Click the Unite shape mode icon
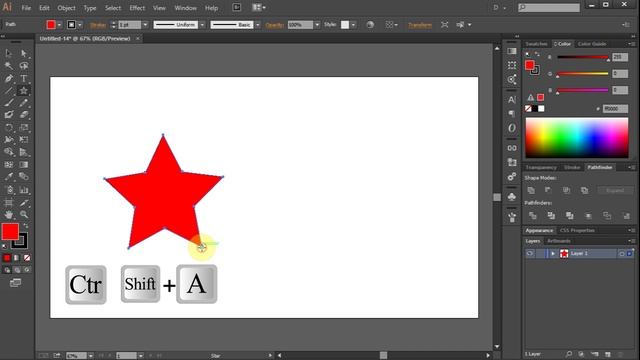Screen dimensions: 640x360 [531, 190]
